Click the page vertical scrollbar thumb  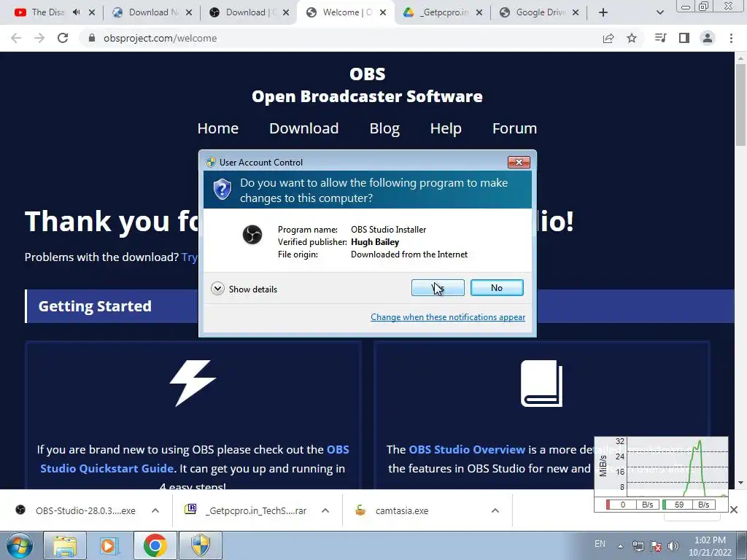[x=740, y=105]
